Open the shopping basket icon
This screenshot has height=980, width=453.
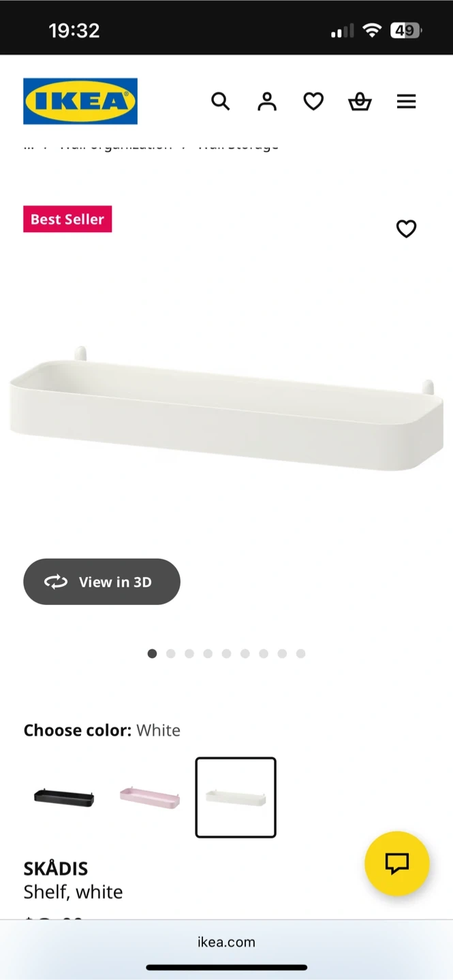(360, 101)
